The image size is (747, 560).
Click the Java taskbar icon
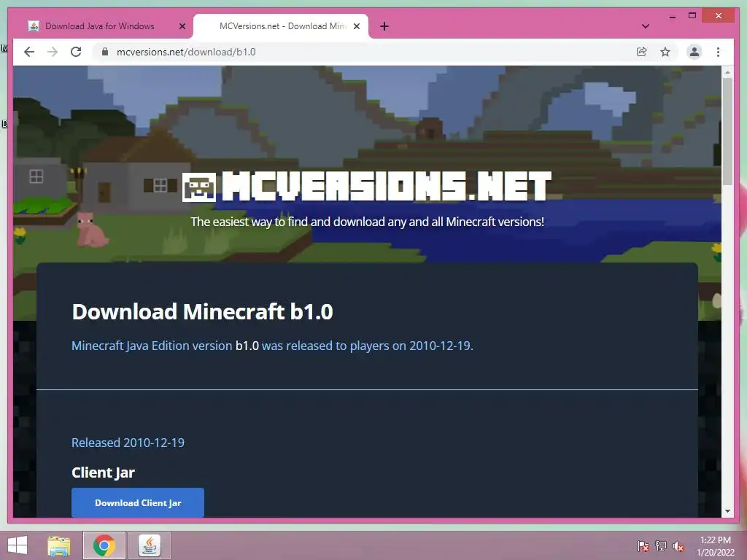[x=149, y=545]
